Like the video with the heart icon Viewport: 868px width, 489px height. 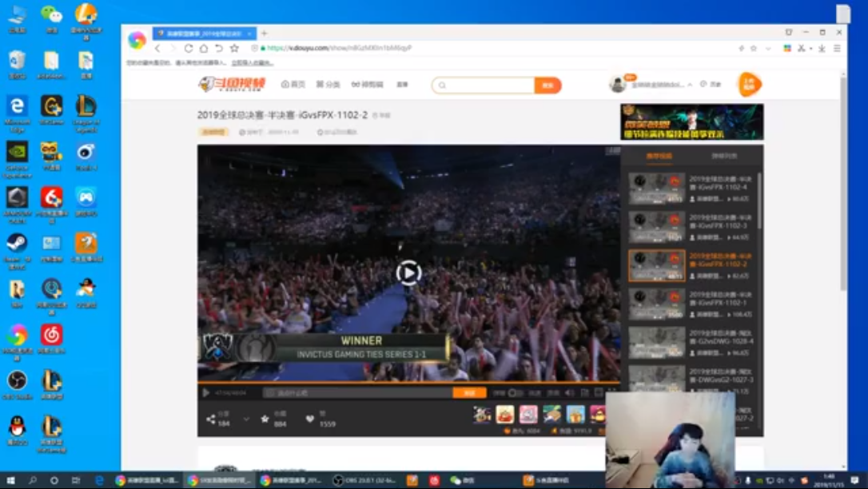pyautogui.click(x=310, y=419)
